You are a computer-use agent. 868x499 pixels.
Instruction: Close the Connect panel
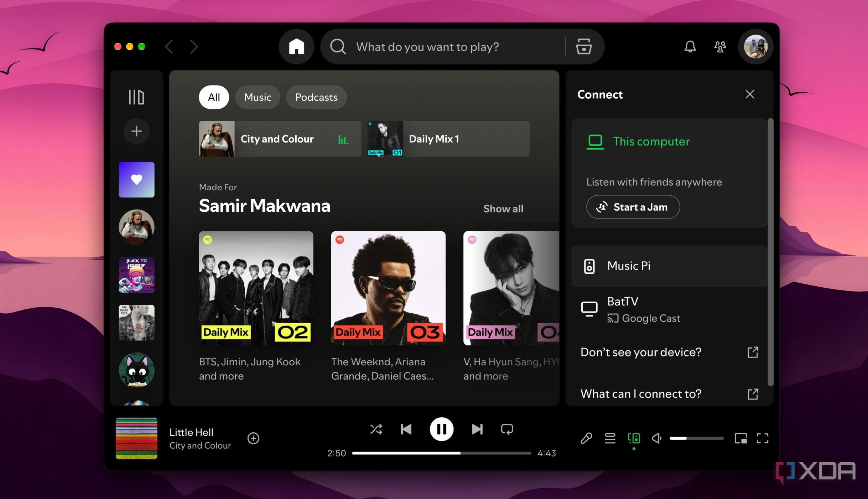point(750,94)
